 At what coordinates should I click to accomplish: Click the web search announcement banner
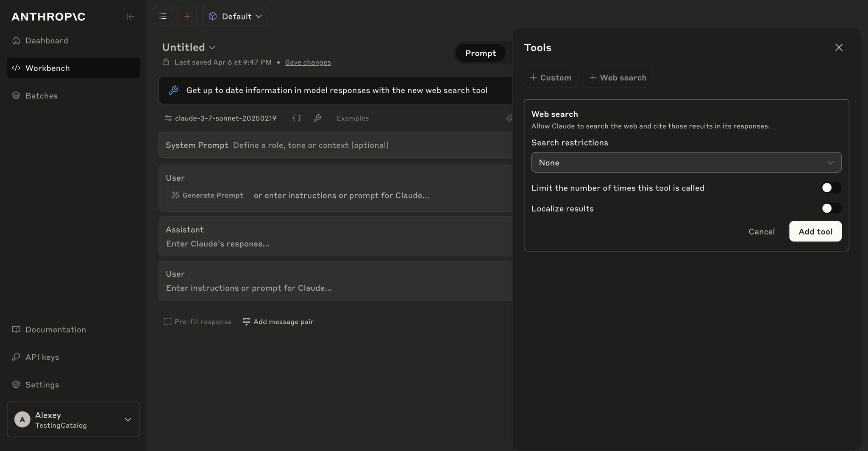(335, 90)
